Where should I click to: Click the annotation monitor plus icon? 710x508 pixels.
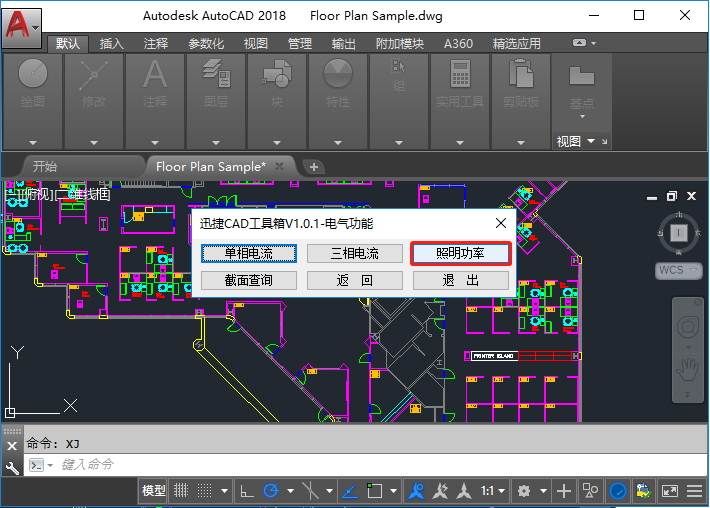click(564, 491)
